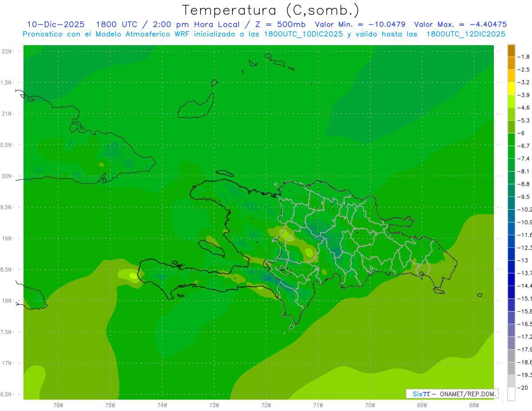Click the '-9.5' legend value

coord(524,197)
